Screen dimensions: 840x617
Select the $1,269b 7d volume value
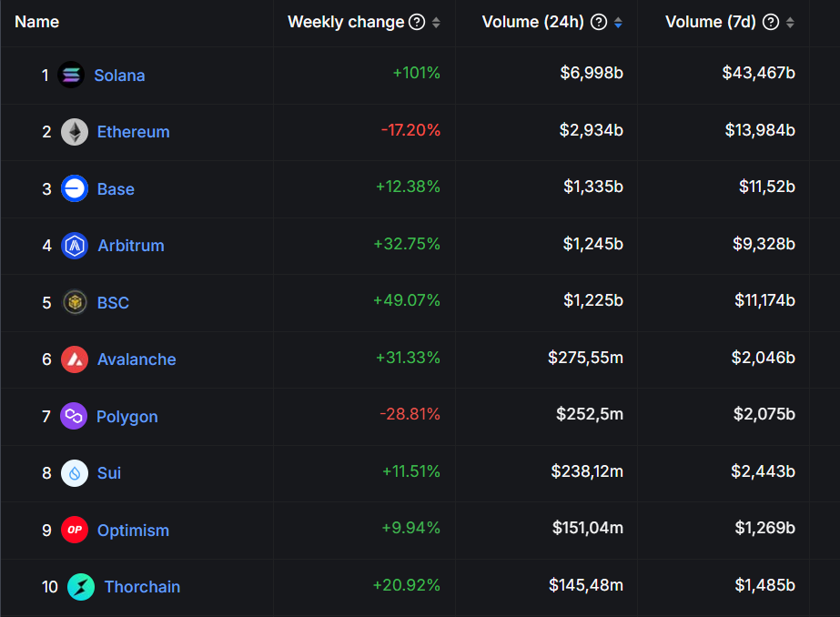765,528
